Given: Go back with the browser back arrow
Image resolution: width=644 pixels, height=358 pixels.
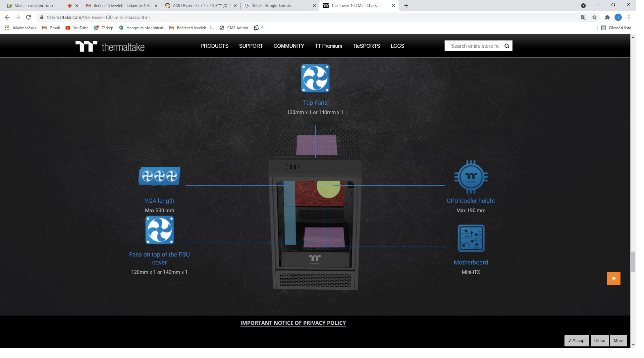Looking at the screenshot, I should [7, 17].
